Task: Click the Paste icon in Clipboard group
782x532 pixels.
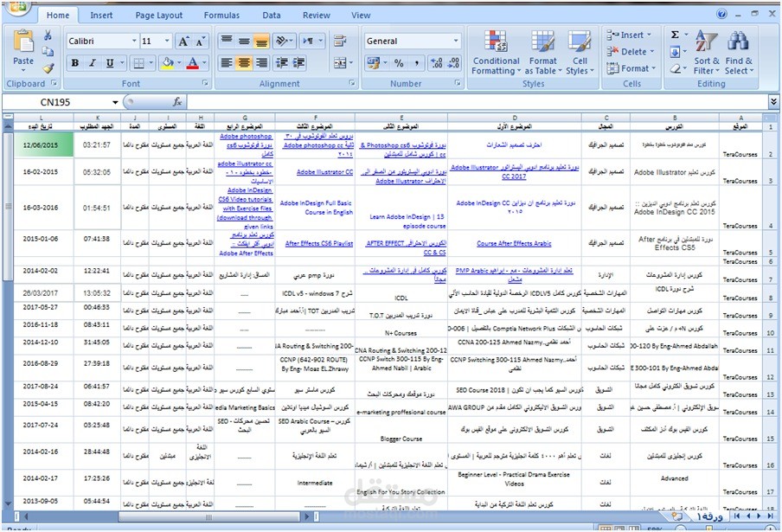Action: (23, 42)
